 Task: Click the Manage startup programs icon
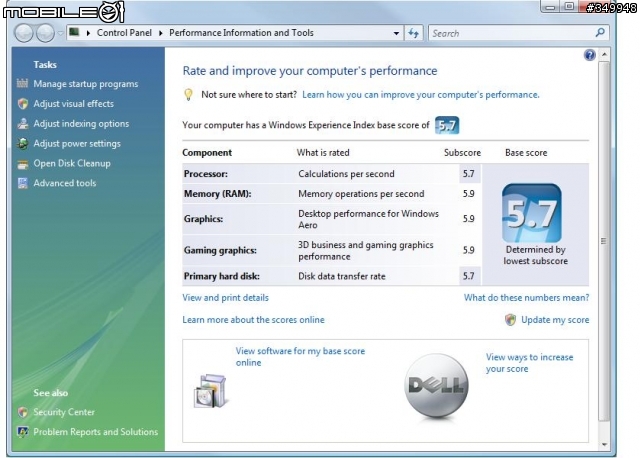tap(22, 84)
